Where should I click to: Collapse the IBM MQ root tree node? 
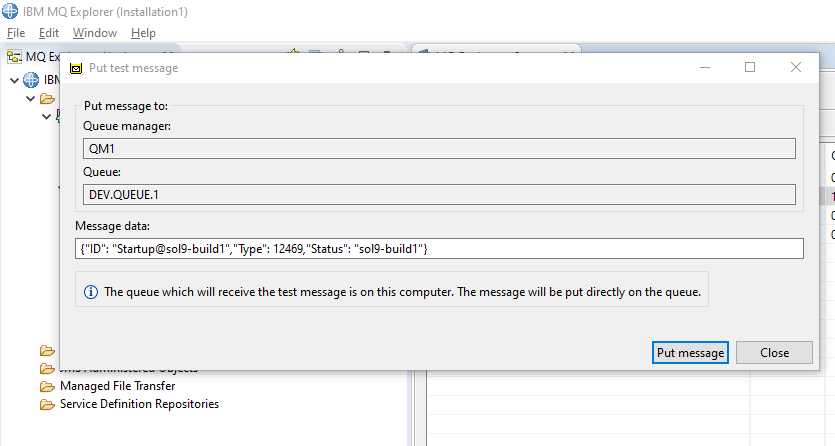point(13,80)
